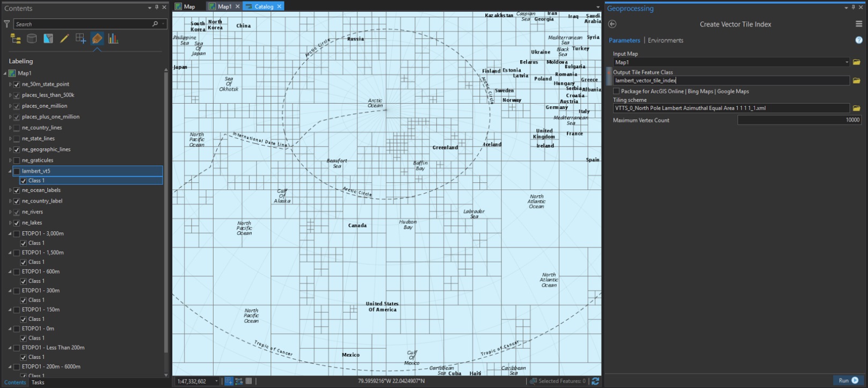Viewport: 868px width, 388px height.
Task: Toggle labeling for places_less_than_500k layer
Action: 17,95
